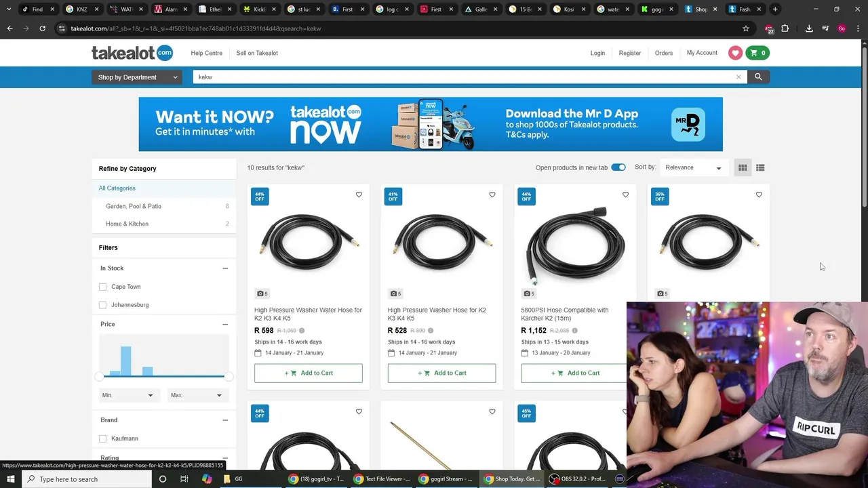Switch to the Alarm browser tab
The image size is (868, 488).
[171, 9]
